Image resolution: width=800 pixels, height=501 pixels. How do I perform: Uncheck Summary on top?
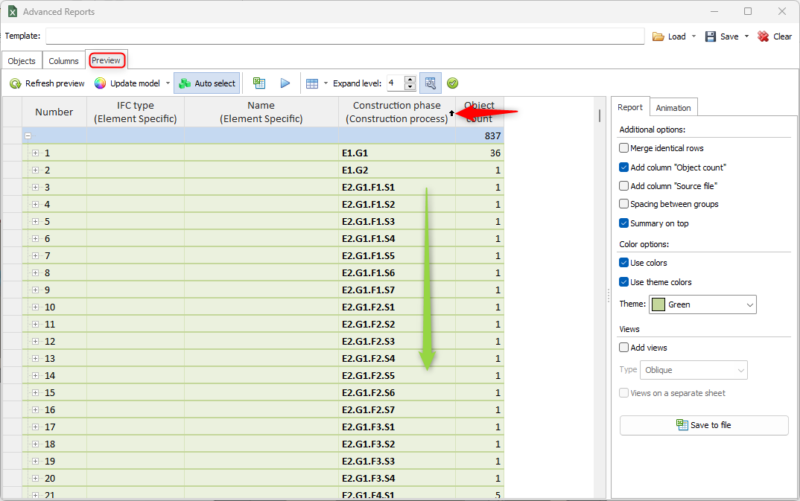(x=623, y=223)
